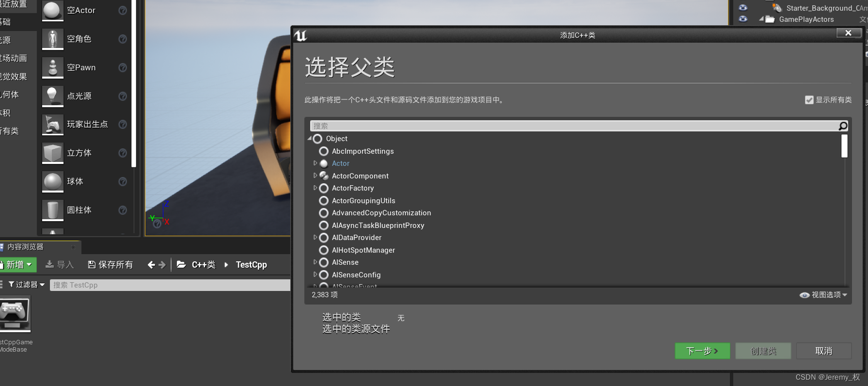Expand the AIDataProvider class node

316,238
